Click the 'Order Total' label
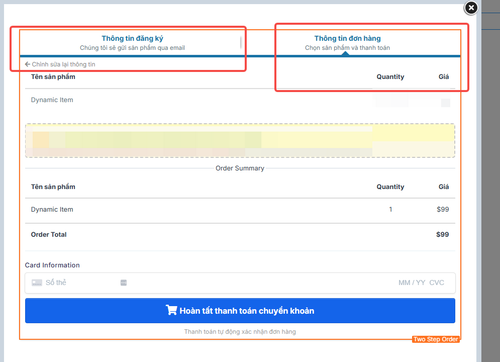The height and width of the screenshot is (362, 500). pyautogui.click(x=49, y=235)
